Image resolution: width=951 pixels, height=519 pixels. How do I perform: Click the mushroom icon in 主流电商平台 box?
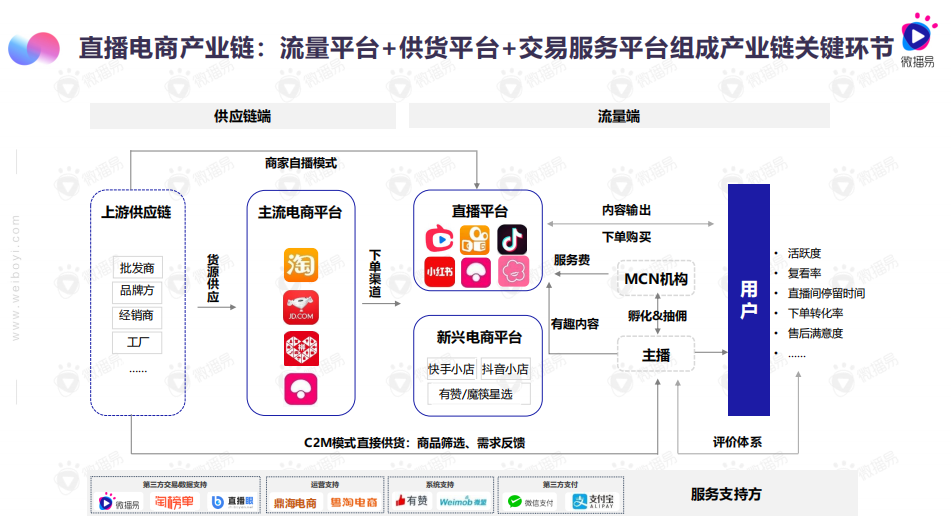[301, 389]
